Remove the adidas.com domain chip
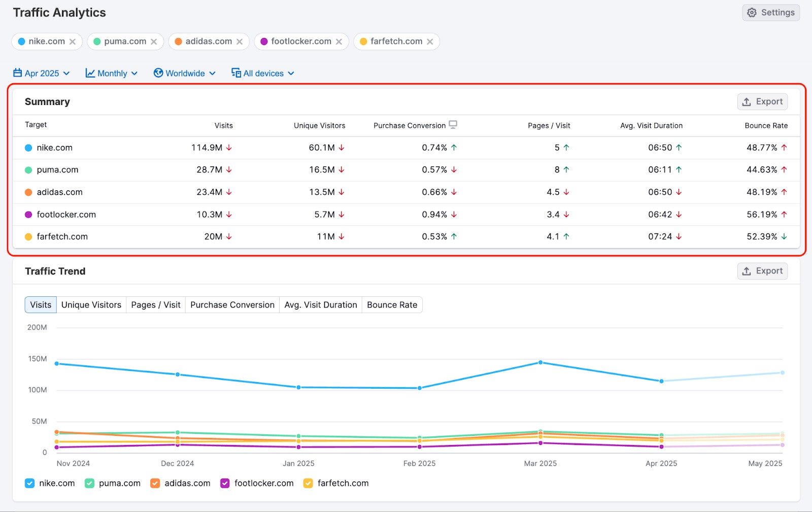This screenshot has height=512, width=812. [x=240, y=41]
